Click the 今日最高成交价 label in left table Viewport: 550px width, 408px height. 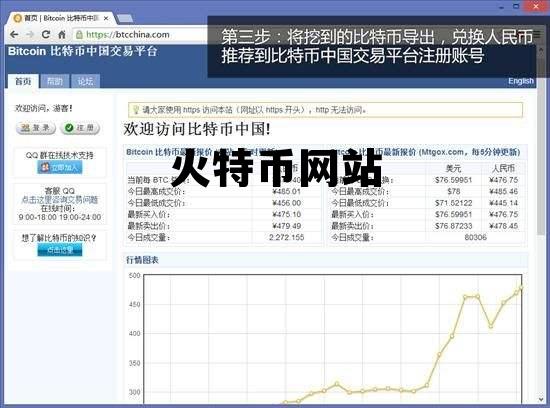[156, 192]
